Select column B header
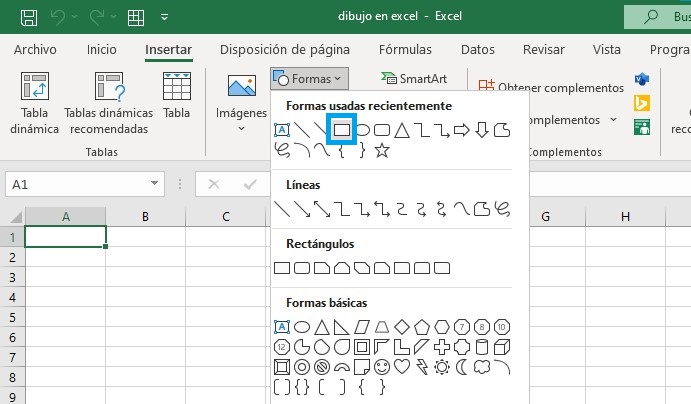 click(145, 217)
